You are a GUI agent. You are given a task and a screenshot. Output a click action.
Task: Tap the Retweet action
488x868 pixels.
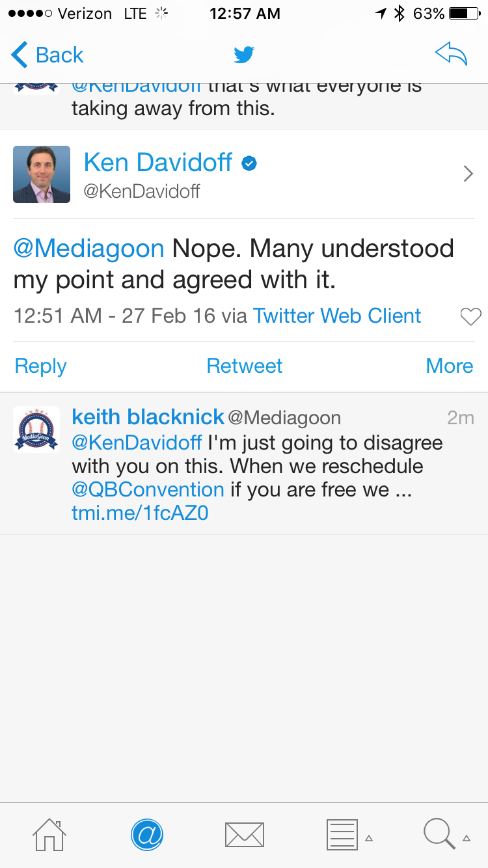tap(244, 366)
